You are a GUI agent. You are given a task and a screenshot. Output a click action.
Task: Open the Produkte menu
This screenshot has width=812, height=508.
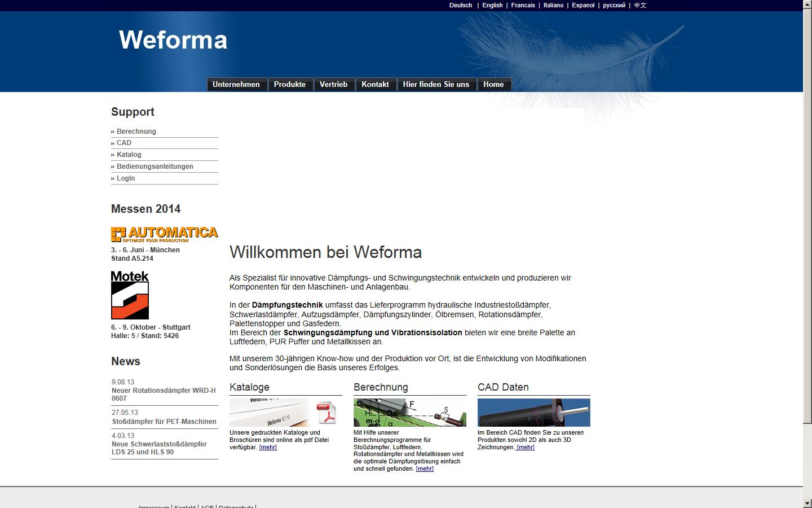point(290,84)
